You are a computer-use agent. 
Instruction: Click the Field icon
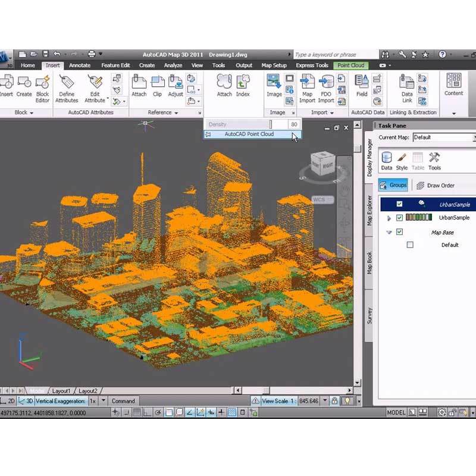362,82
